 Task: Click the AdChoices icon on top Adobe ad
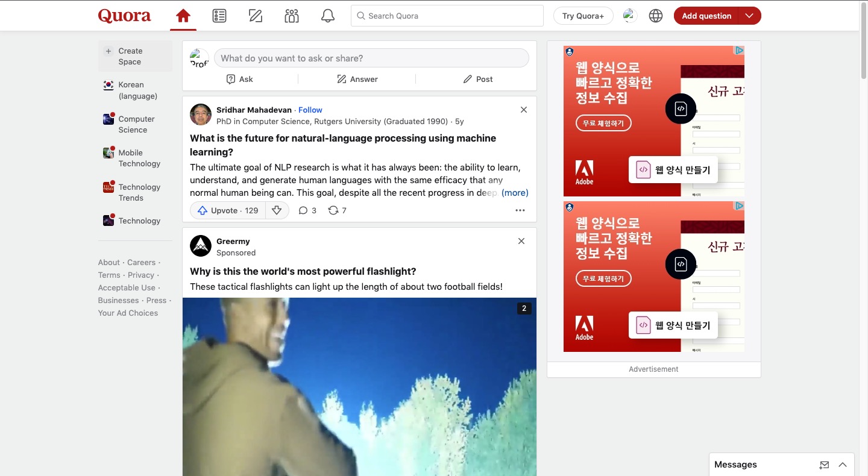coord(739,51)
